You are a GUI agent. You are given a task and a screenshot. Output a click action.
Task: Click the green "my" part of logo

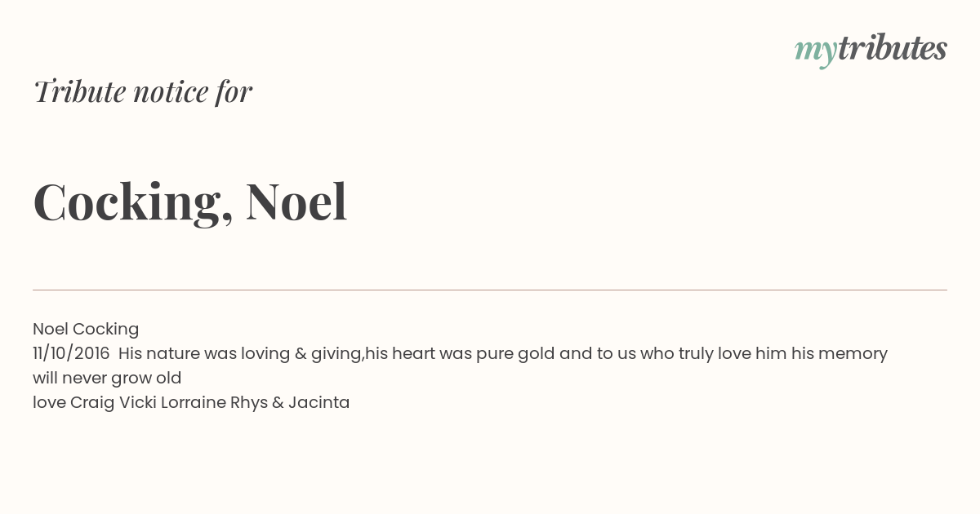(x=815, y=52)
